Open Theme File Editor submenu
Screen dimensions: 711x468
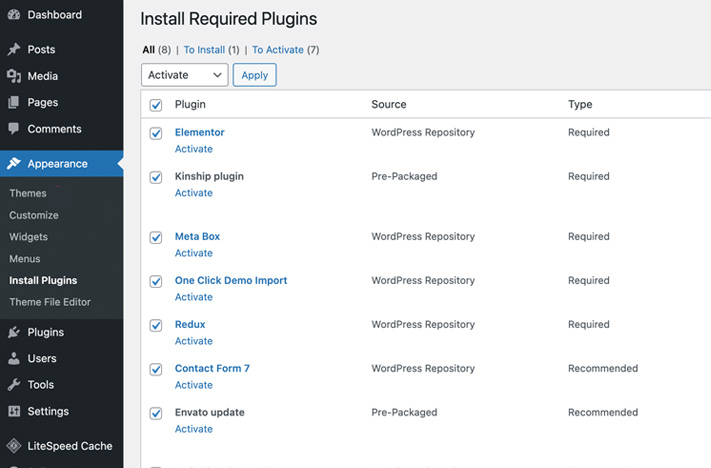click(50, 302)
